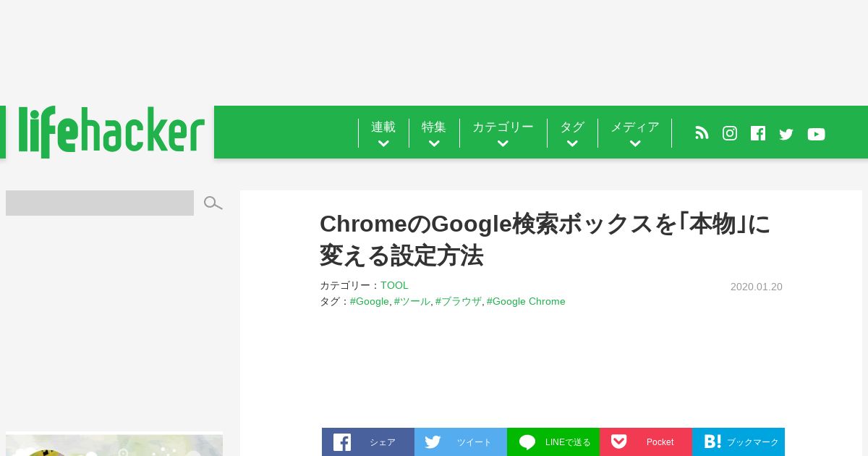Screen dimensions: 868x456
Task: Click LINE bubble icon on share bar
Action: (x=527, y=442)
